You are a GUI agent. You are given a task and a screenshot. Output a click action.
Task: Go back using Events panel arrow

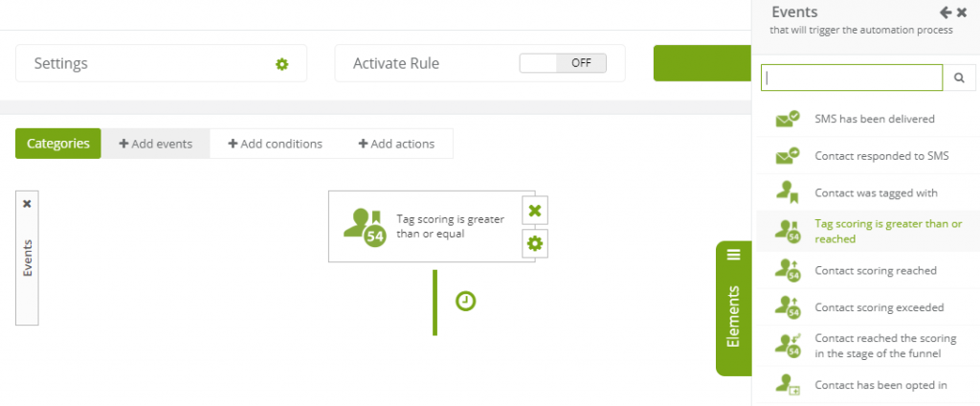946,11
